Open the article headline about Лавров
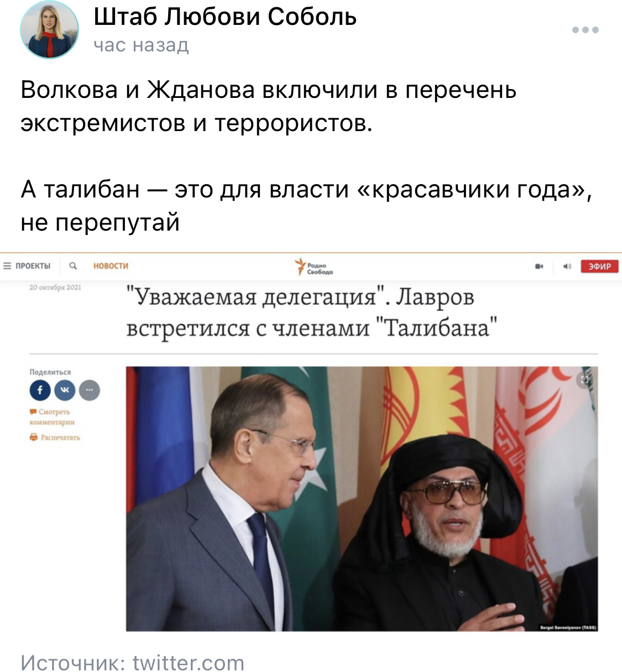The width and height of the screenshot is (622, 672). [312, 312]
